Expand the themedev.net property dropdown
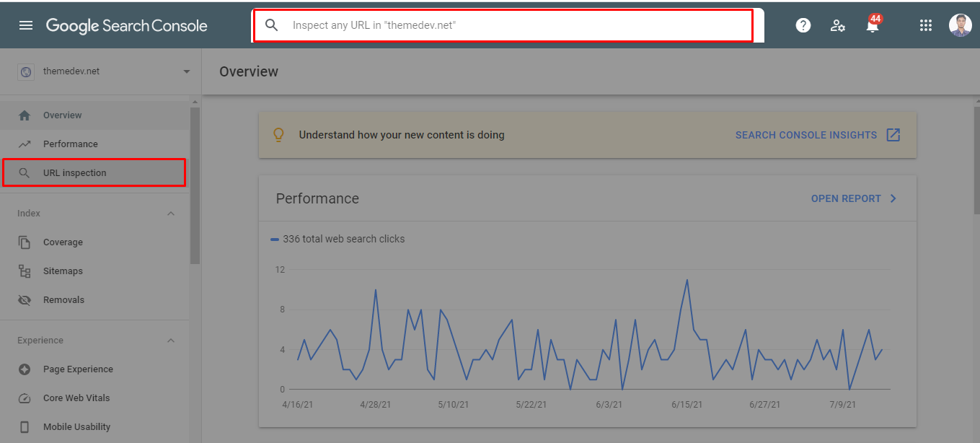The image size is (980, 443). click(187, 71)
